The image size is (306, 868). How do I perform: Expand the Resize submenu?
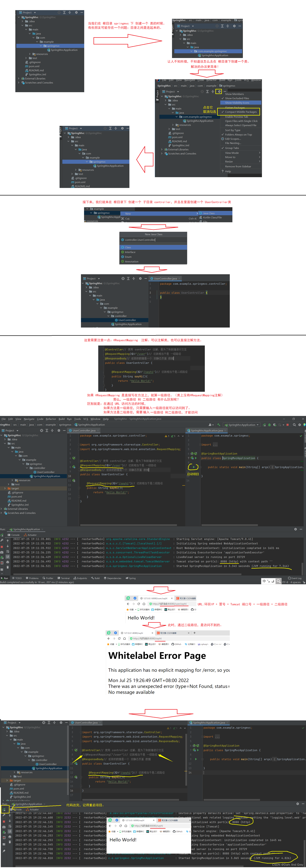coord(241,162)
